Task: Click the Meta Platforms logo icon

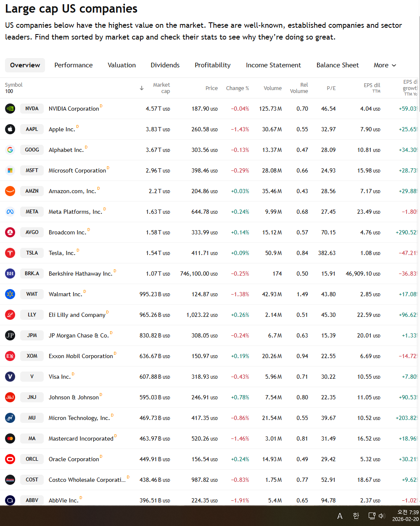Action: (x=10, y=212)
